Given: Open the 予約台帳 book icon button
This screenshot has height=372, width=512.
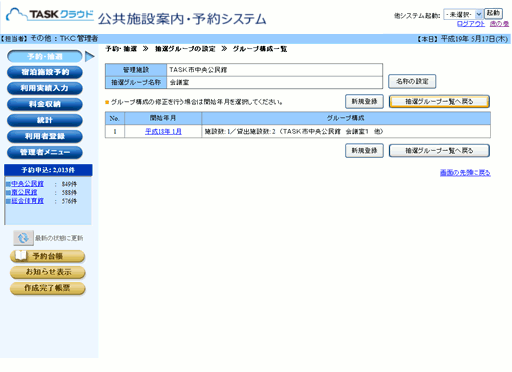Looking at the screenshot, I should [x=48, y=256].
